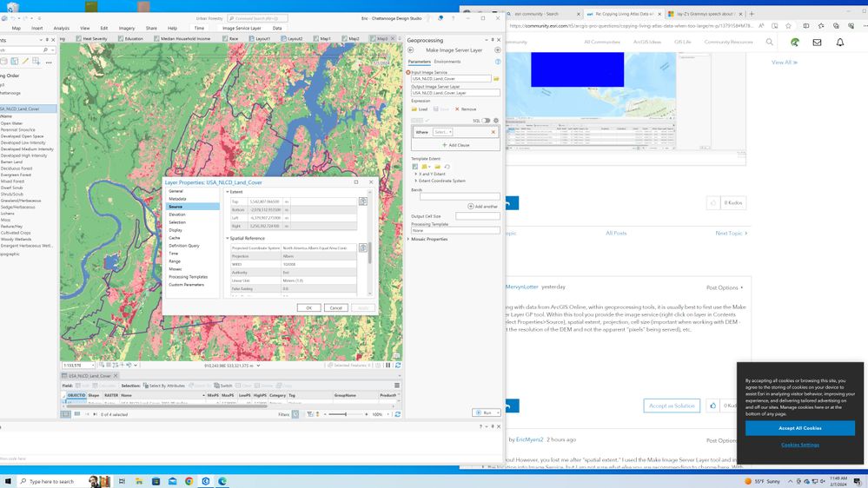
Task: Click List By Snapping icon in Contents
Action: pos(36,62)
